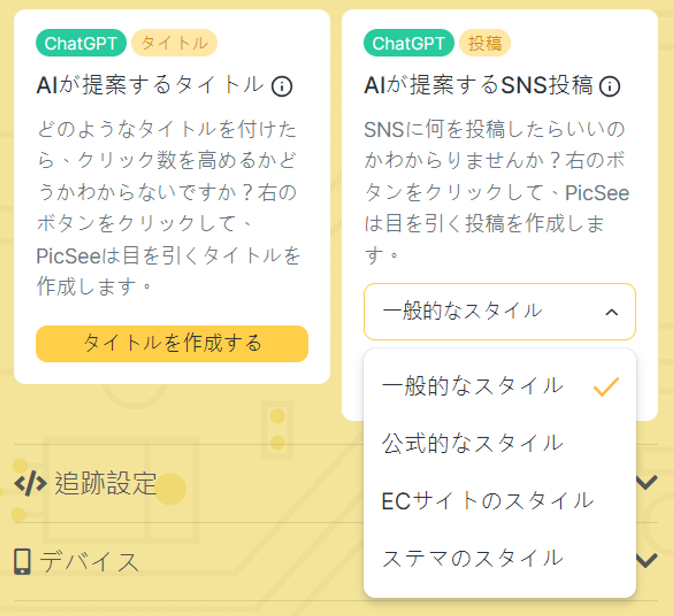The width and height of the screenshot is (674, 616).
Task: Select 一般的なスタイル from the list
Action: pos(499,386)
